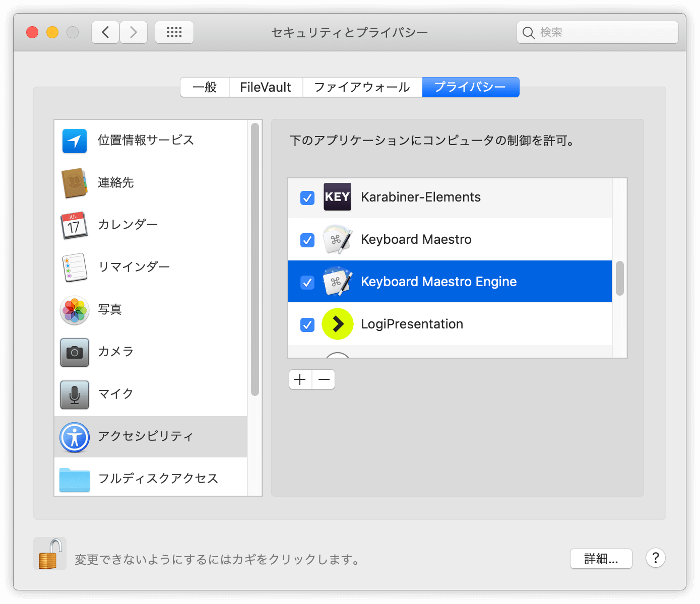Click the LogiPresentation yellow icon
The height and width of the screenshot is (604, 700).
click(337, 324)
